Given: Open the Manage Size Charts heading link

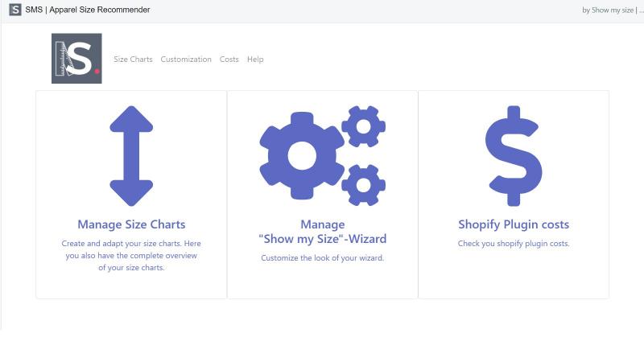Looking at the screenshot, I should (131, 224).
